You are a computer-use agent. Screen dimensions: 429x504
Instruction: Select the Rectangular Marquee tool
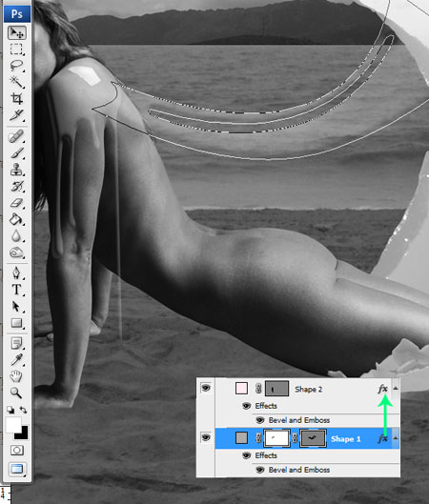coord(17,50)
